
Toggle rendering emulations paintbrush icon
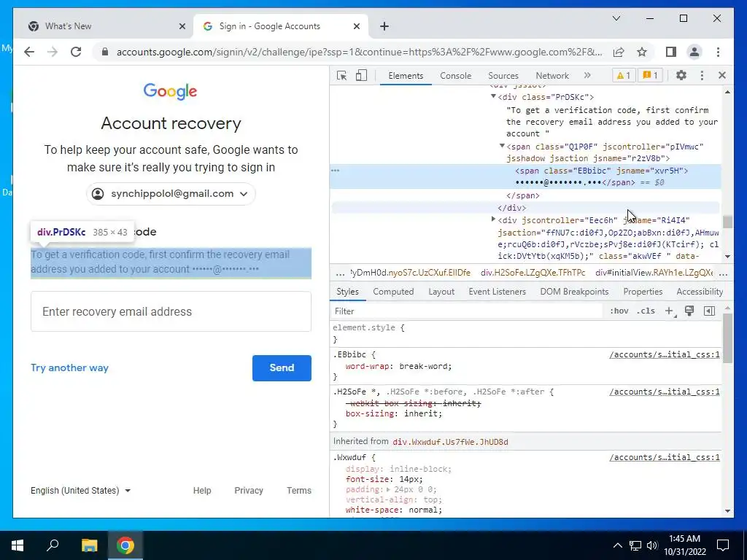689,311
